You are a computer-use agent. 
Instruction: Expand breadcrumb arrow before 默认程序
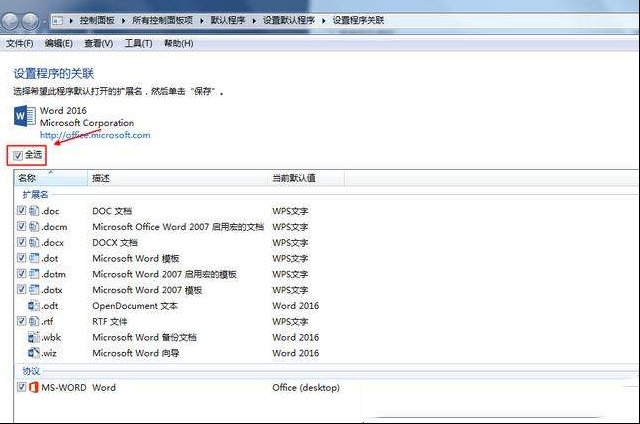pos(202,20)
